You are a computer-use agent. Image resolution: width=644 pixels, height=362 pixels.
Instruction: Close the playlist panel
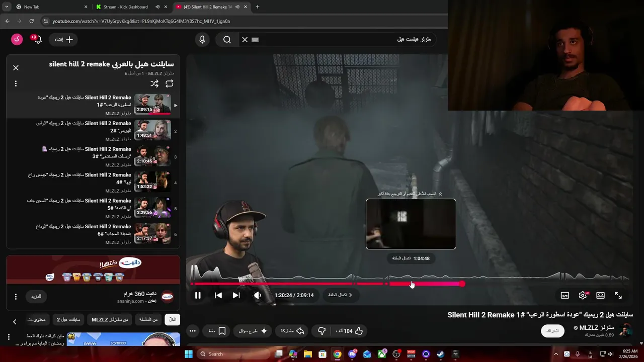coord(16,67)
